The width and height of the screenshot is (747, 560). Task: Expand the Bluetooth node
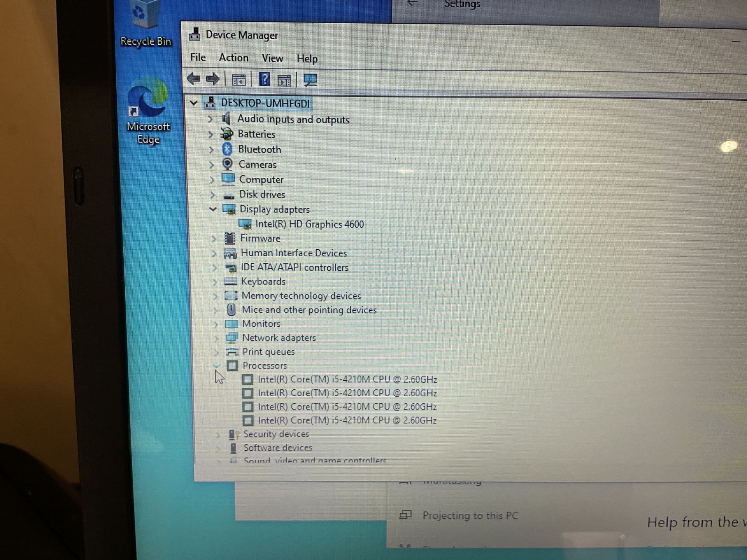pyautogui.click(x=211, y=149)
